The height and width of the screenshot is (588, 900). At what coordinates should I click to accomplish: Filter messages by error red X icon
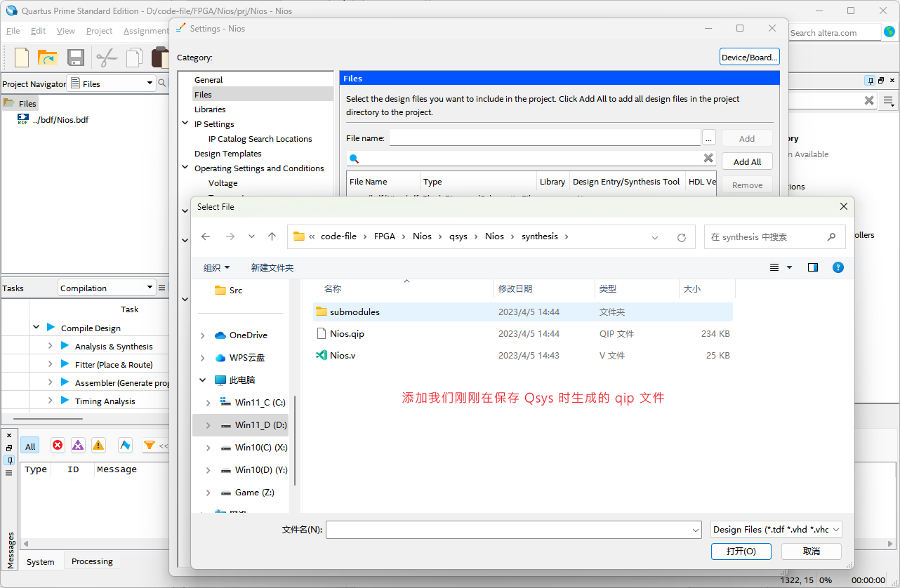click(58, 445)
